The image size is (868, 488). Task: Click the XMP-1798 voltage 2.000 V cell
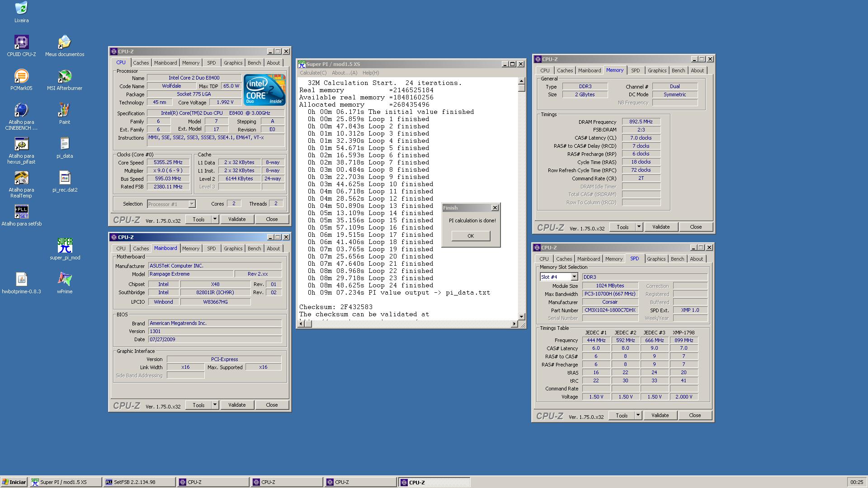(684, 397)
